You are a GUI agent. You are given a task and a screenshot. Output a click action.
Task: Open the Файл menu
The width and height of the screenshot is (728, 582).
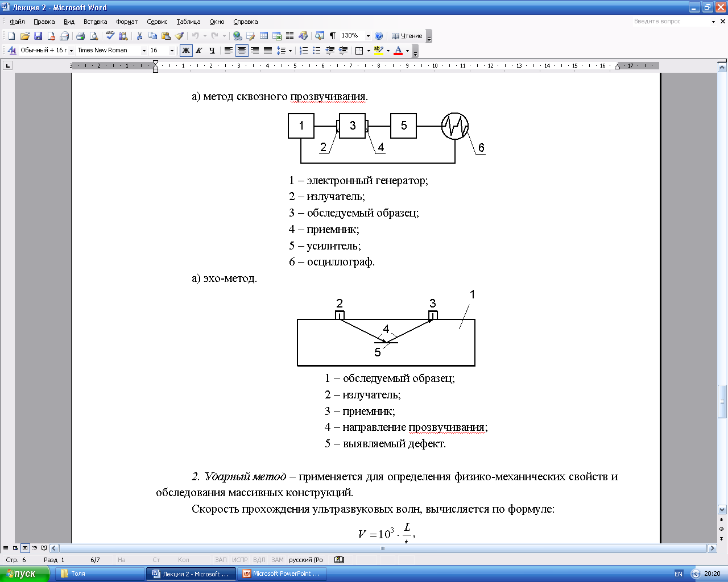(x=17, y=22)
